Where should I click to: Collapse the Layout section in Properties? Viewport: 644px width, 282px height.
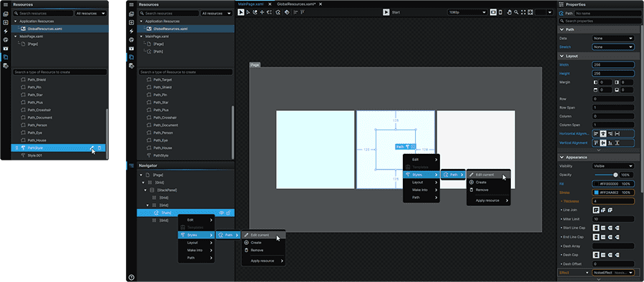(562, 56)
